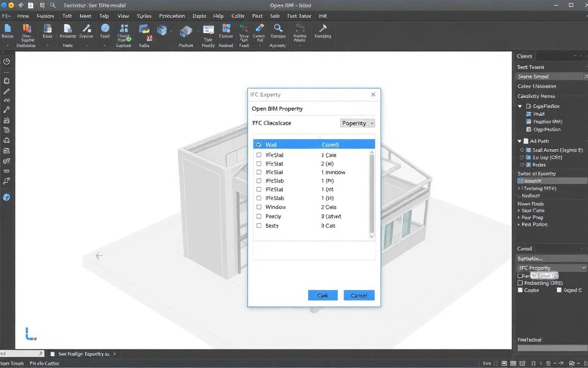The width and height of the screenshot is (588, 368).
Task: Click the blue Cask button in the dialog
Action: click(323, 295)
